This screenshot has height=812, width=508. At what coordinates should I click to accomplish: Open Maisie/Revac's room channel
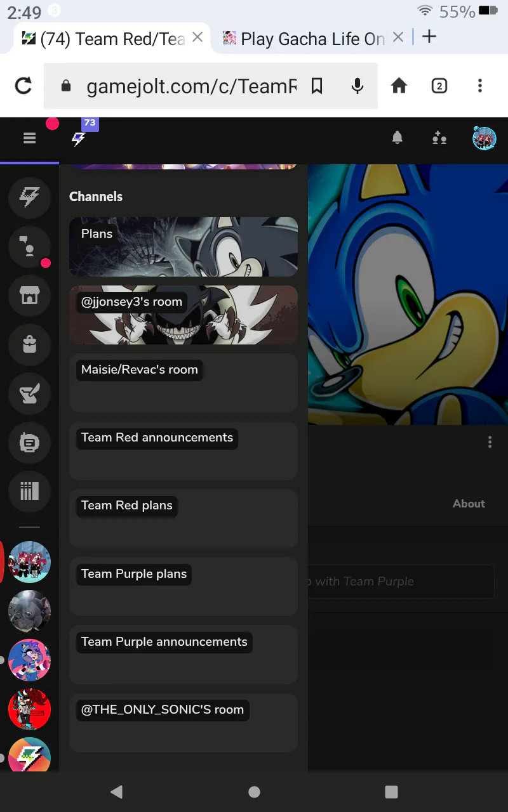click(x=184, y=383)
